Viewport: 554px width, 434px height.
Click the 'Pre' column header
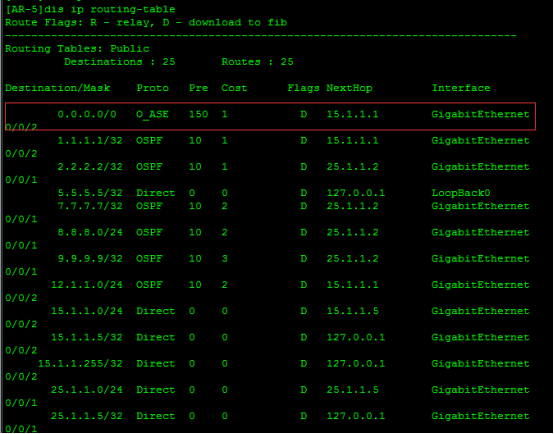[198, 88]
